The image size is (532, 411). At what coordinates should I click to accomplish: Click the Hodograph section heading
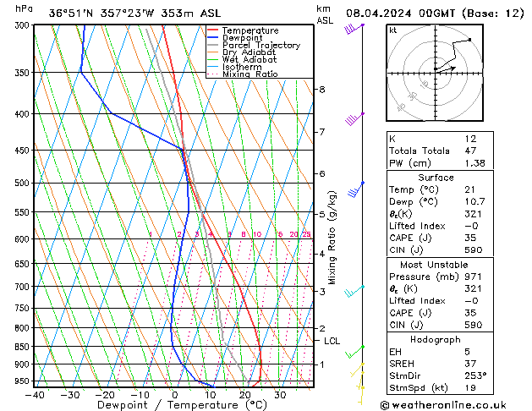pyautogui.click(x=436, y=339)
